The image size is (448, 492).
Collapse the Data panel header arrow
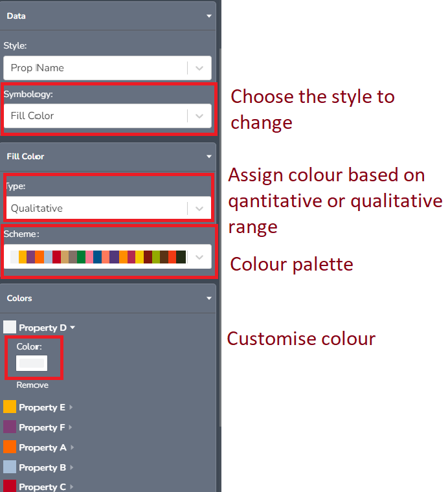click(x=208, y=16)
